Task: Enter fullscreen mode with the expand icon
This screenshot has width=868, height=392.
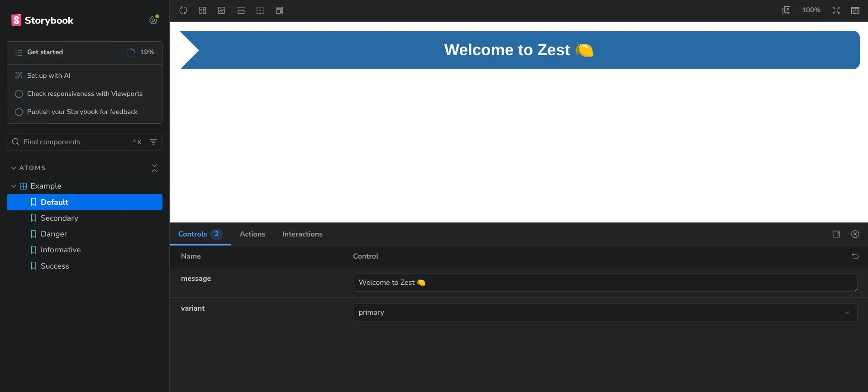Action: (836, 10)
